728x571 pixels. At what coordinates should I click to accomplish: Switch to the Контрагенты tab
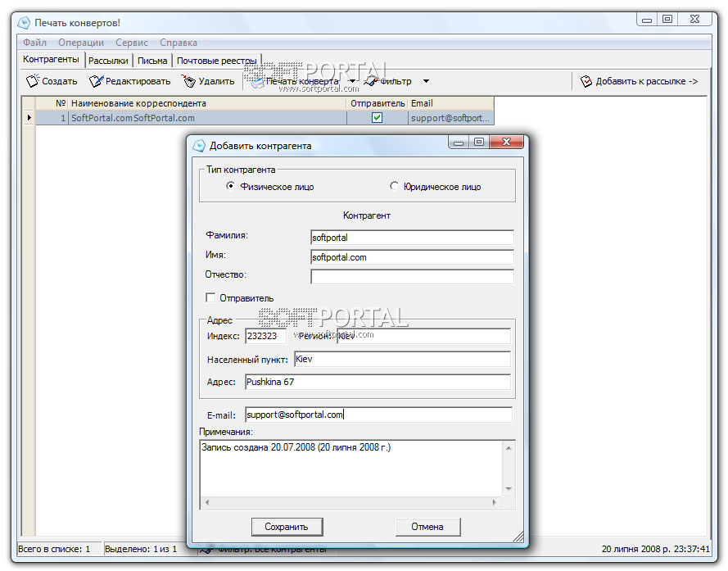coord(51,60)
